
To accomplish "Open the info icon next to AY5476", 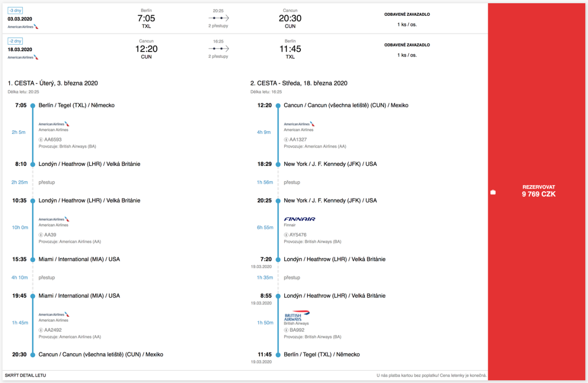I will [287, 235].
